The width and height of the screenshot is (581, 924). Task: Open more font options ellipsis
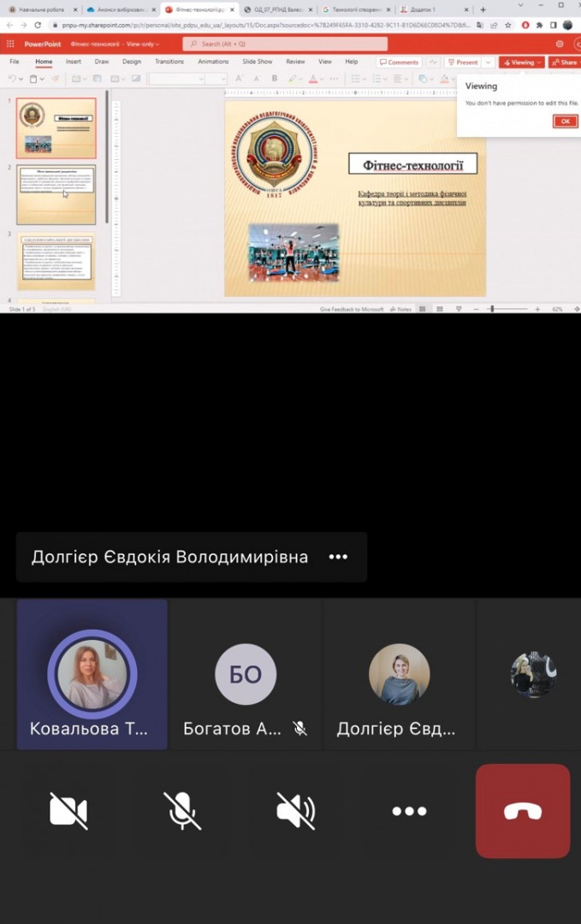click(x=334, y=79)
